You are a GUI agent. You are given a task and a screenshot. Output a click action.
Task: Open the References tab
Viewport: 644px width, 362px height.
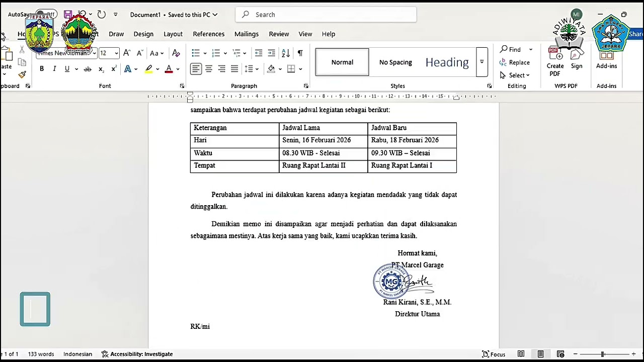209,34
